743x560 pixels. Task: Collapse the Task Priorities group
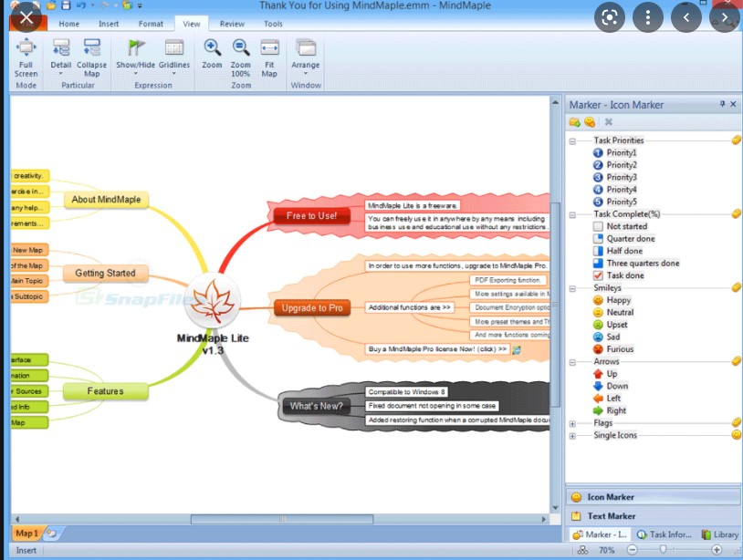click(x=572, y=141)
